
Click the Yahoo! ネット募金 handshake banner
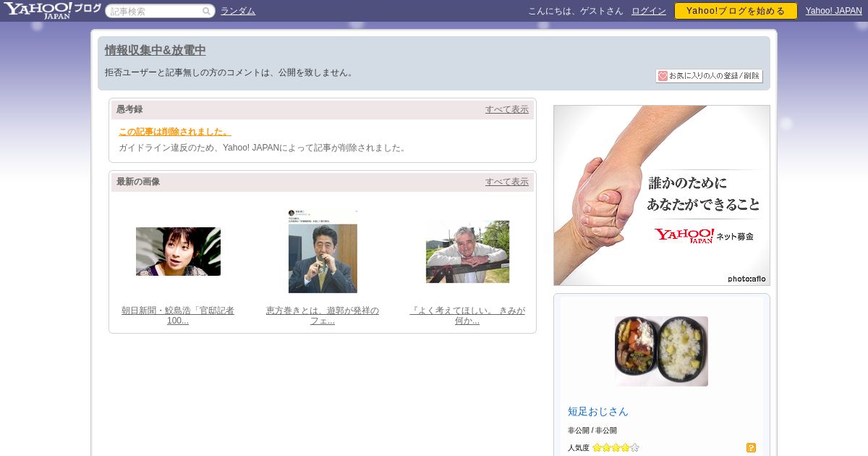click(x=662, y=195)
